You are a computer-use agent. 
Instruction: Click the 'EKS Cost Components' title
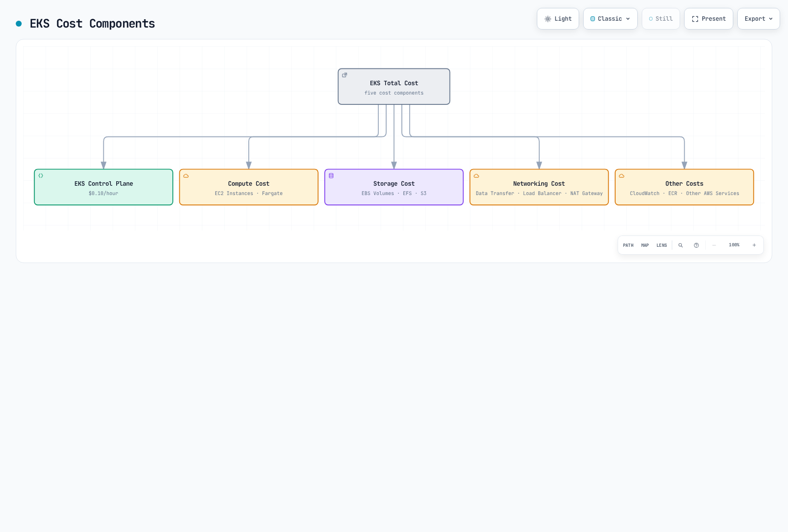pos(92,24)
